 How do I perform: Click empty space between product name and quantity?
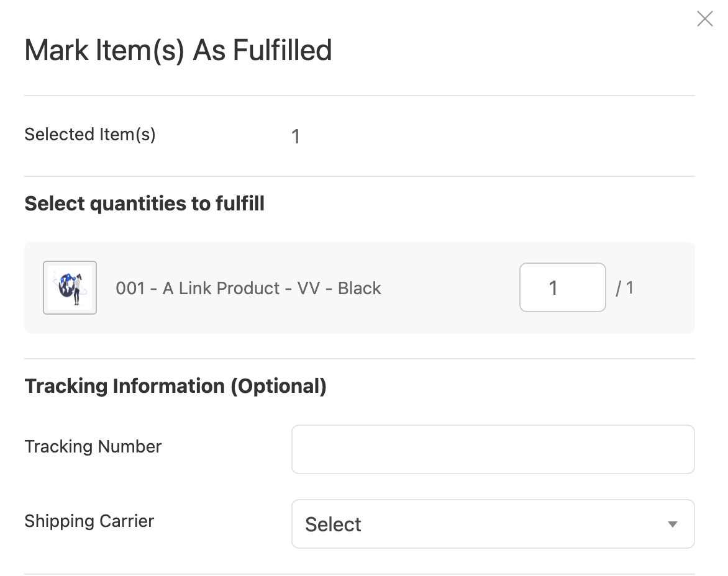(450, 288)
